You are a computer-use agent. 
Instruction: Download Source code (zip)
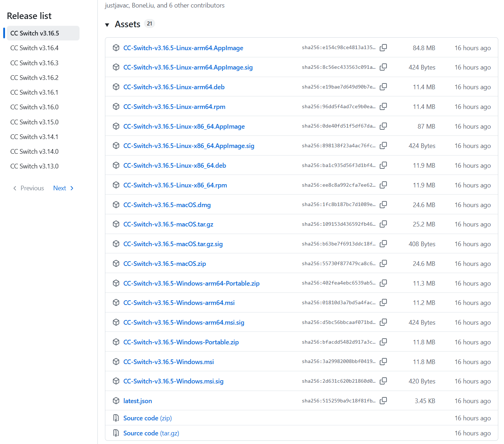148,418
